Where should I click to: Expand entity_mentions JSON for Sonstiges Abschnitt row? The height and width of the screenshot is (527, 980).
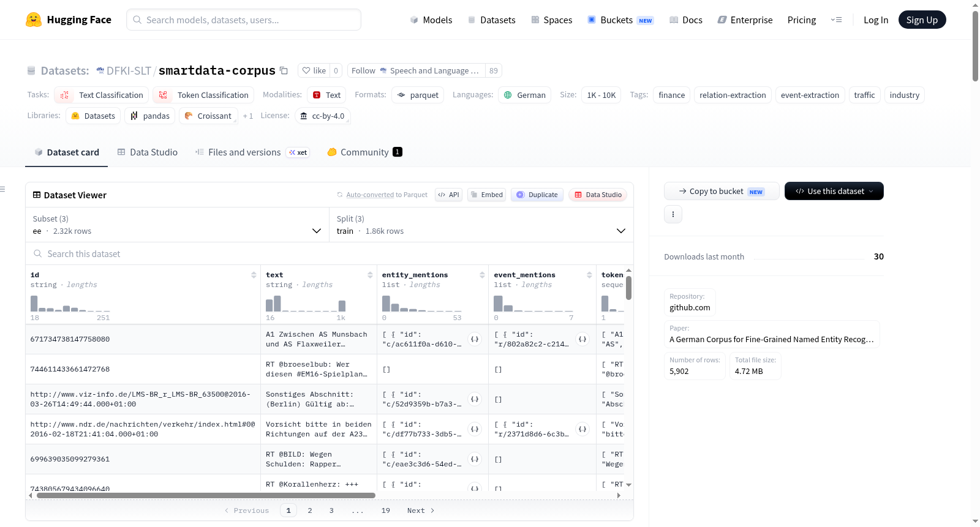(x=475, y=399)
